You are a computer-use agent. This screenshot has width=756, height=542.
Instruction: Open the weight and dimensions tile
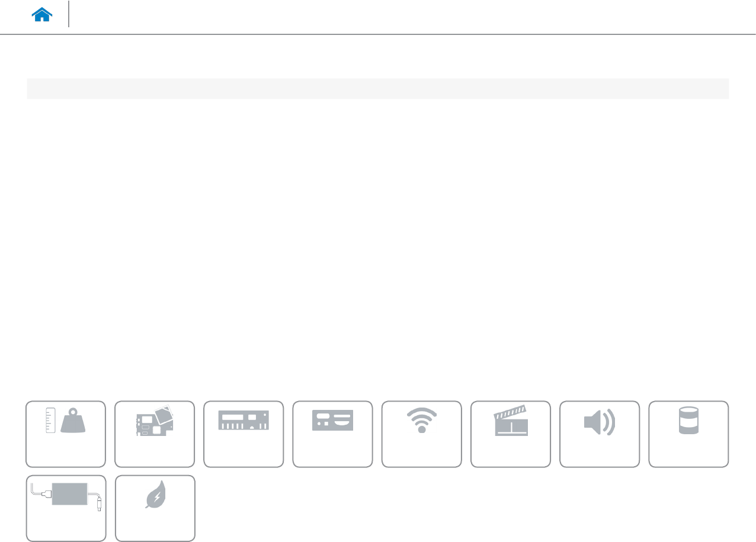(x=66, y=434)
